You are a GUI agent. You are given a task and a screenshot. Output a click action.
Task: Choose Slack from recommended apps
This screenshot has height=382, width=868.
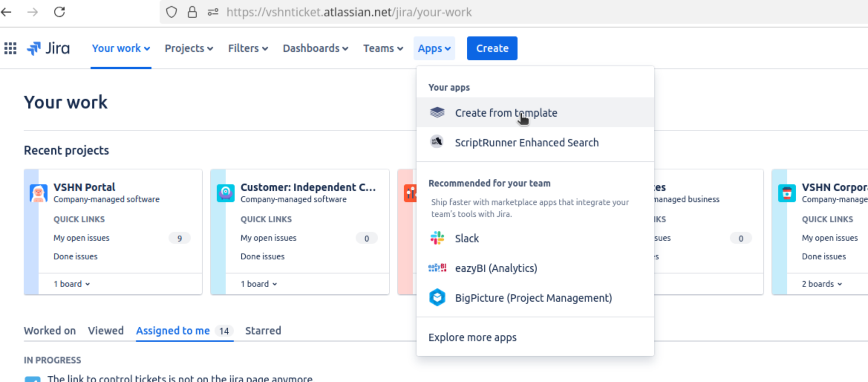535,238
